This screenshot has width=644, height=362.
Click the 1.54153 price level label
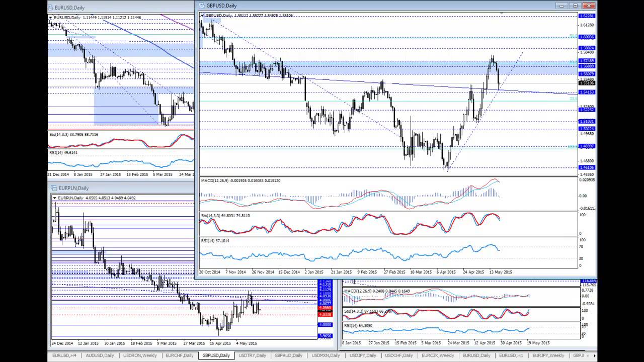(587, 93)
